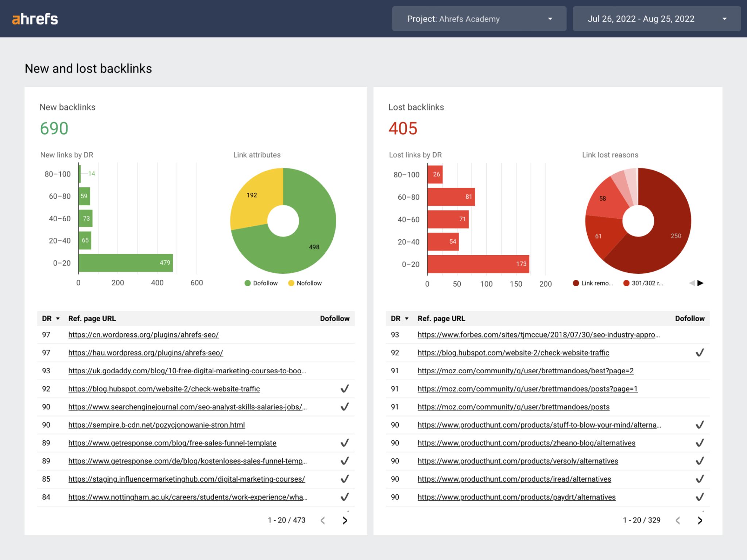Open the cn.wordpress.org ahrefs-seo plugin link
The height and width of the screenshot is (560, 747).
click(143, 334)
